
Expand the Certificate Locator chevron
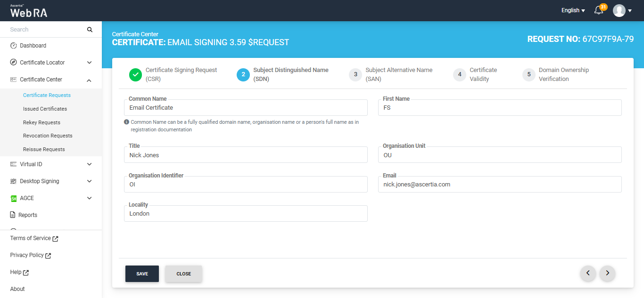point(90,63)
